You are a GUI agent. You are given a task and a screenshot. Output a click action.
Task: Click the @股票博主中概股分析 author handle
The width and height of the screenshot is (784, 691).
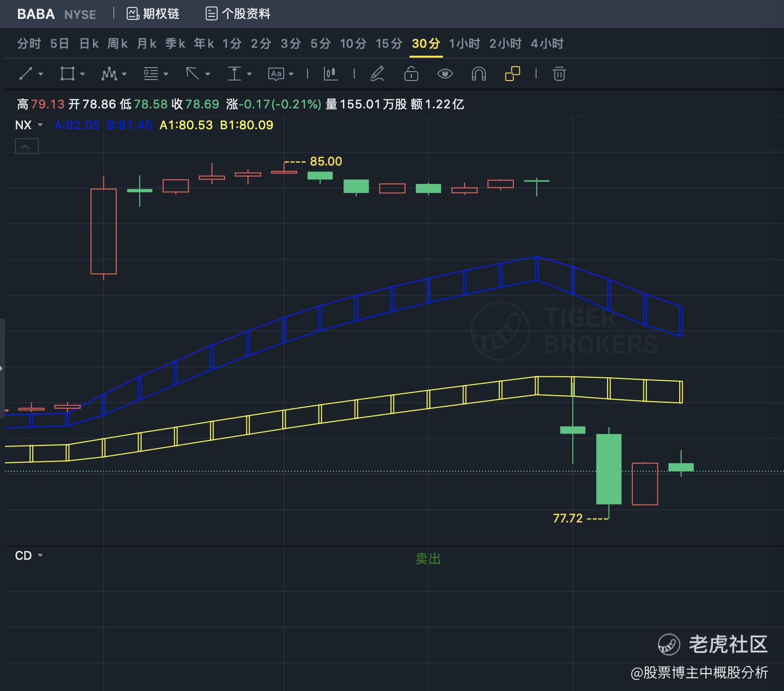(700, 673)
